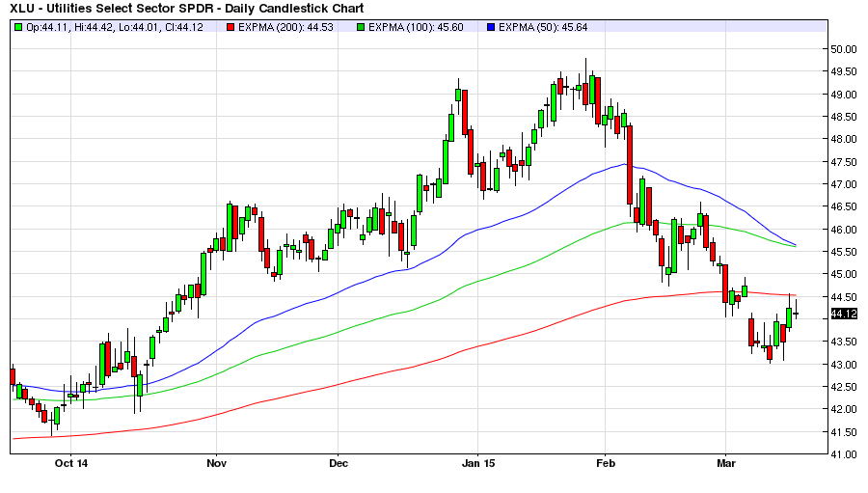
Task: Click the 46.00 price axis label
Action: [x=844, y=230]
